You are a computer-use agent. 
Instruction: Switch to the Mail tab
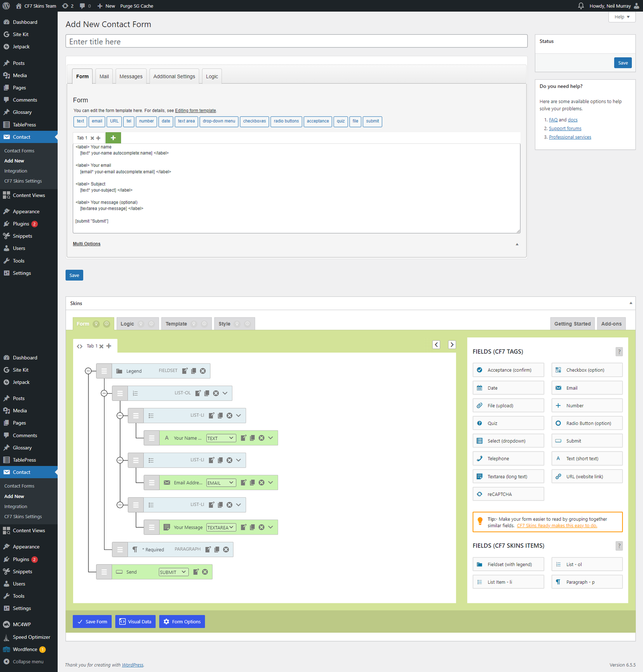point(104,76)
